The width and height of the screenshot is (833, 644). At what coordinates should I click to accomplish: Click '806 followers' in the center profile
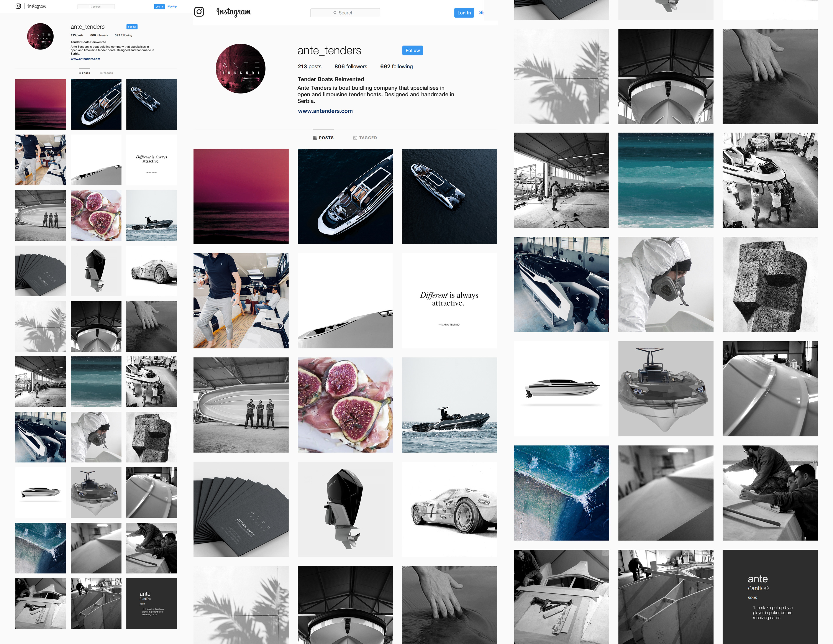(351, 66)
